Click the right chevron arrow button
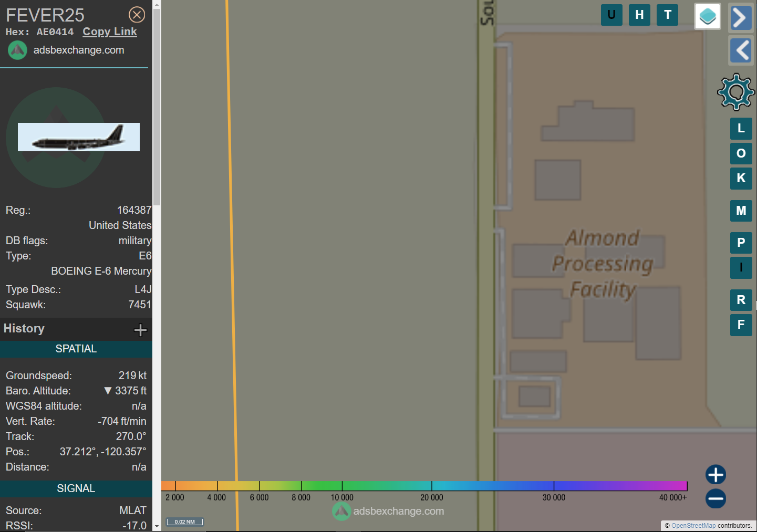 [x=740, y=17]
